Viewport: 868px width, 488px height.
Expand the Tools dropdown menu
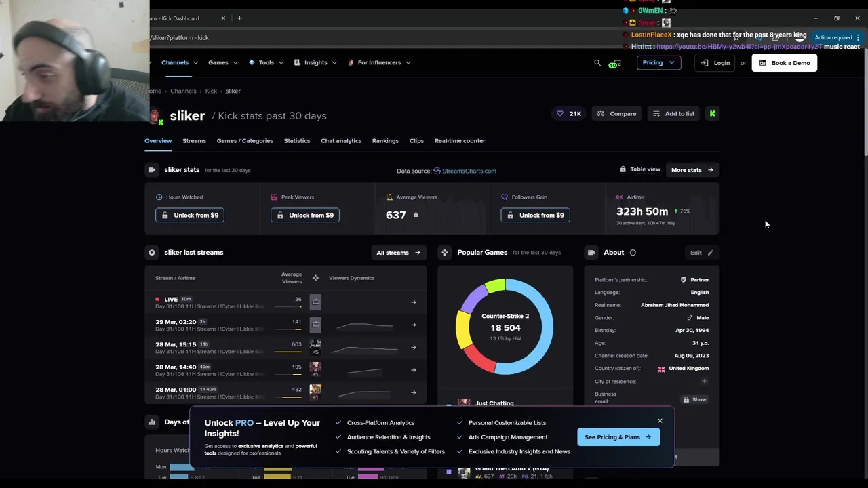point(267,63)
